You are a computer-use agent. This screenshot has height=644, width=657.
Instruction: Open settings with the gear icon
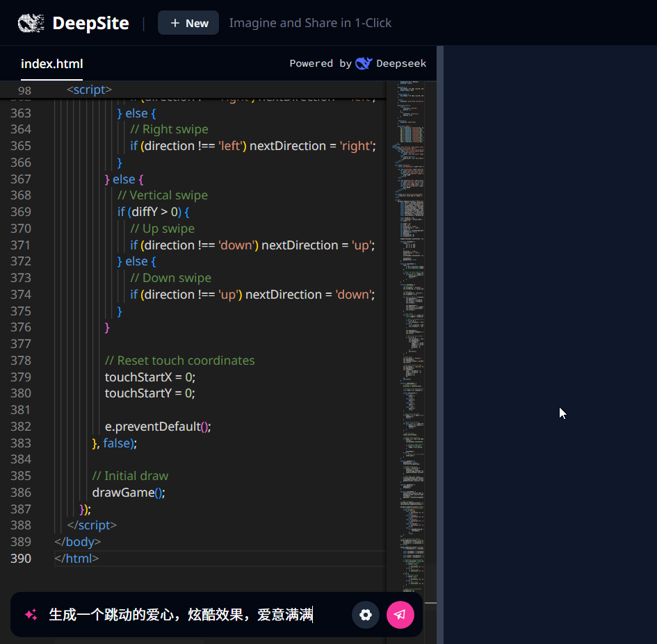pyautogui.click(x=366, y=615)
